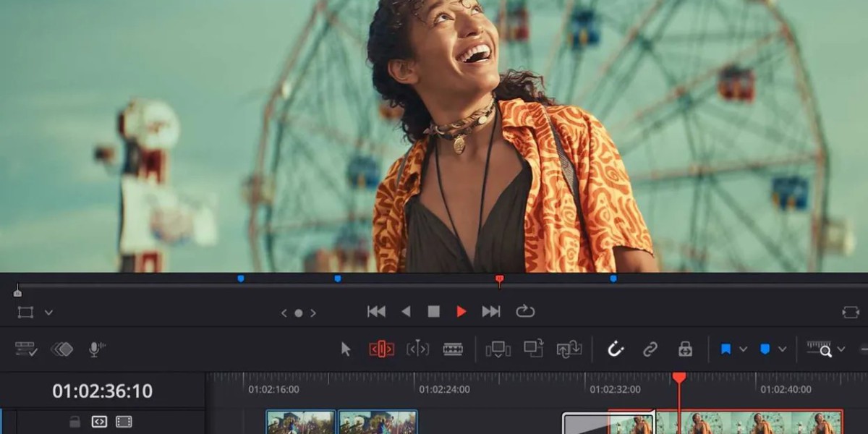Toggle the Position Lock icon
Image resolution: width=868 pixels, height=434 pixels.
point(685,349)
